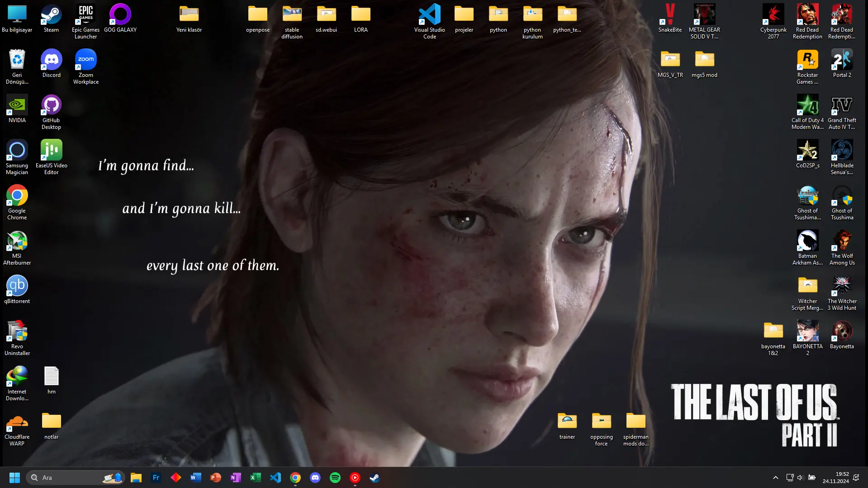Viewport: 868px width, 488px height.
Task: Select The Wolf Among Us icon
Action: (x=842, y=248)
